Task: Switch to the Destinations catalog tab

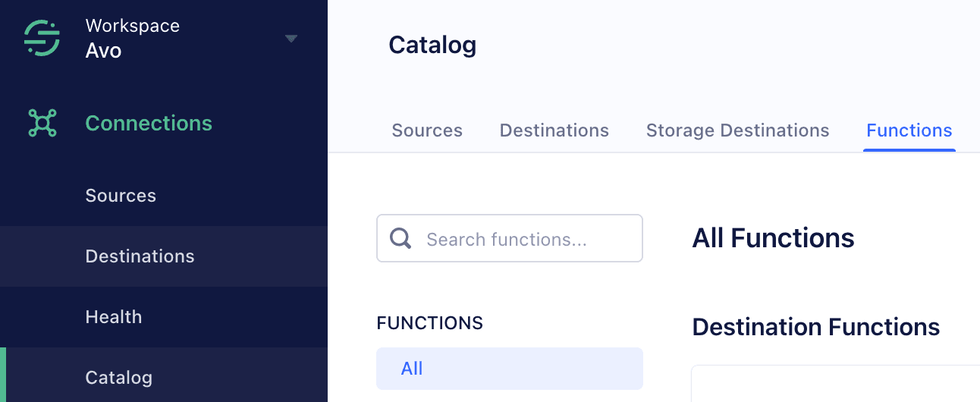Action: tap(554, 130)
